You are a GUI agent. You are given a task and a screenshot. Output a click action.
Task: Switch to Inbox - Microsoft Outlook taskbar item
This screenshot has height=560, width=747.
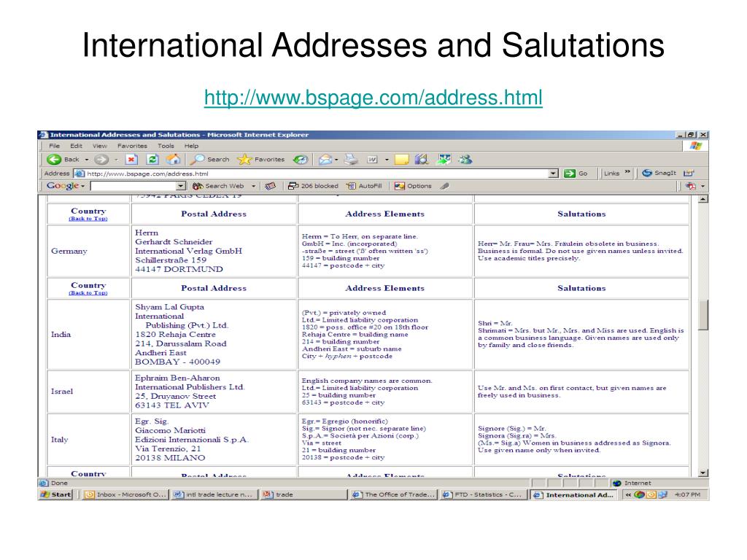pos(125,494)
